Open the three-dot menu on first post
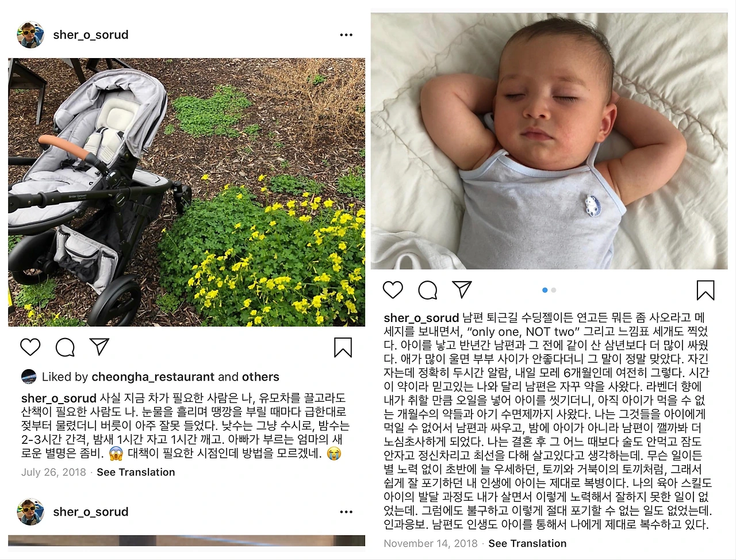736x560 pixels. point(346,35)
